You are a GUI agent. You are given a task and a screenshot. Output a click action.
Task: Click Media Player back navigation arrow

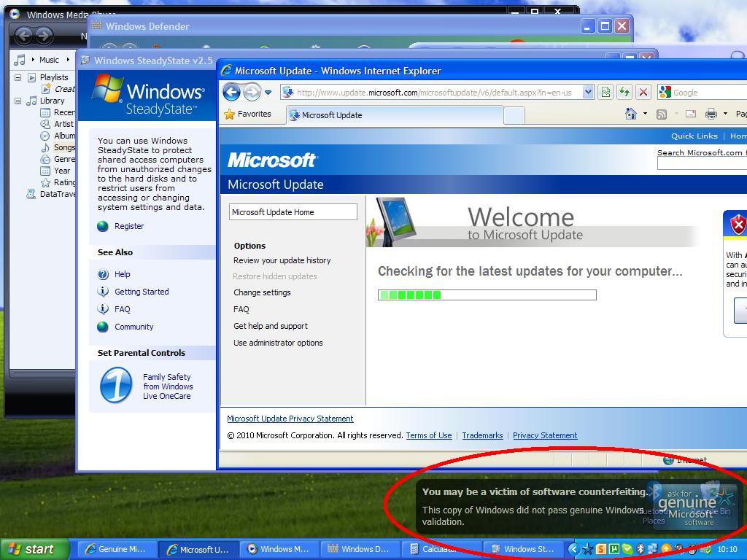click(23, 35)
